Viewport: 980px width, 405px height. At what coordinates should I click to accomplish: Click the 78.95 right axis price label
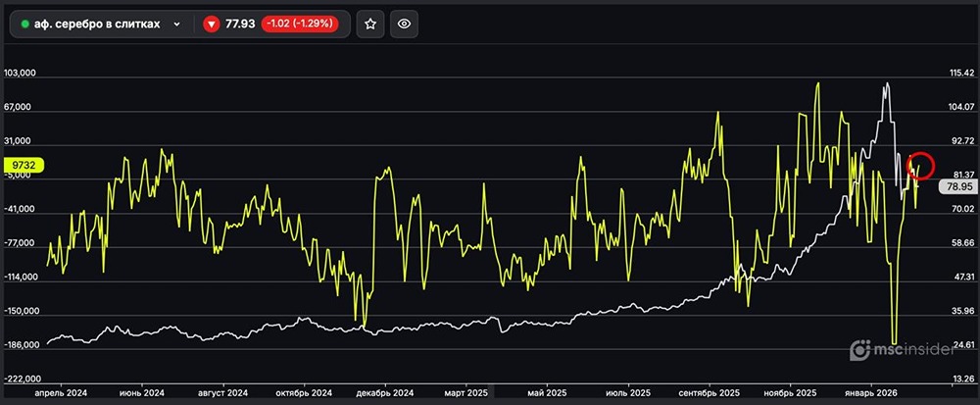pos(957,186)
